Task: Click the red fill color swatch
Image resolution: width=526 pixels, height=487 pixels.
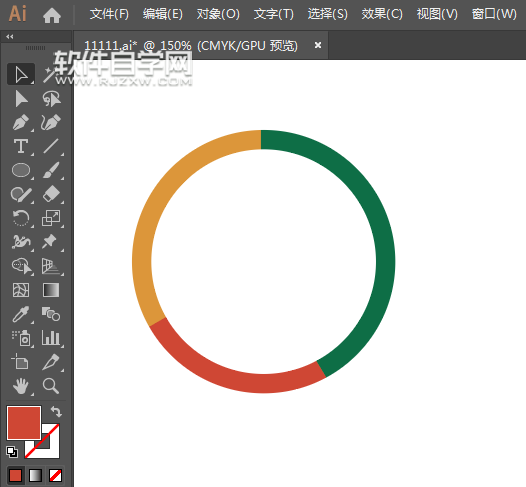Action: click(x=24, y=423)
